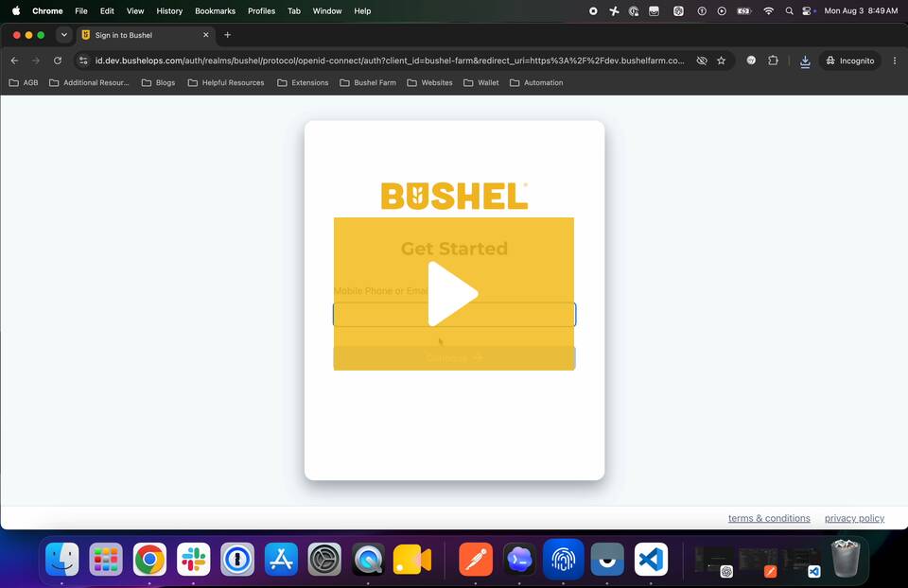Open macOS Control Center toggle icon
908x588 pixels.
pyautogui.click(x=808, y=11)
